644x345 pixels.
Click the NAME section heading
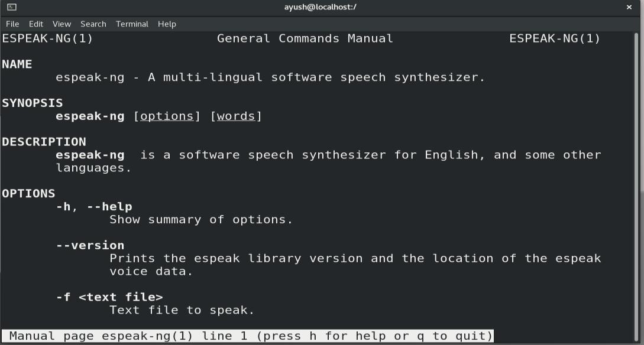pos(17,64)
